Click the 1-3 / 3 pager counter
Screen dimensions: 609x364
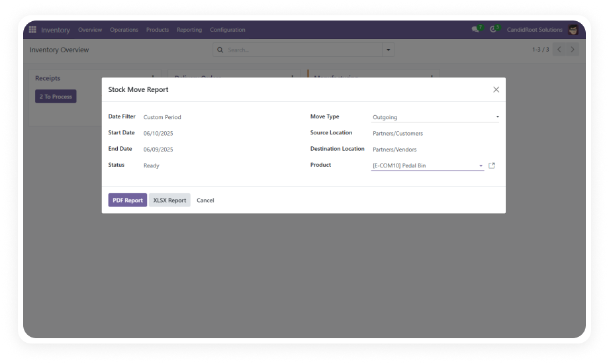click(540, 50)
